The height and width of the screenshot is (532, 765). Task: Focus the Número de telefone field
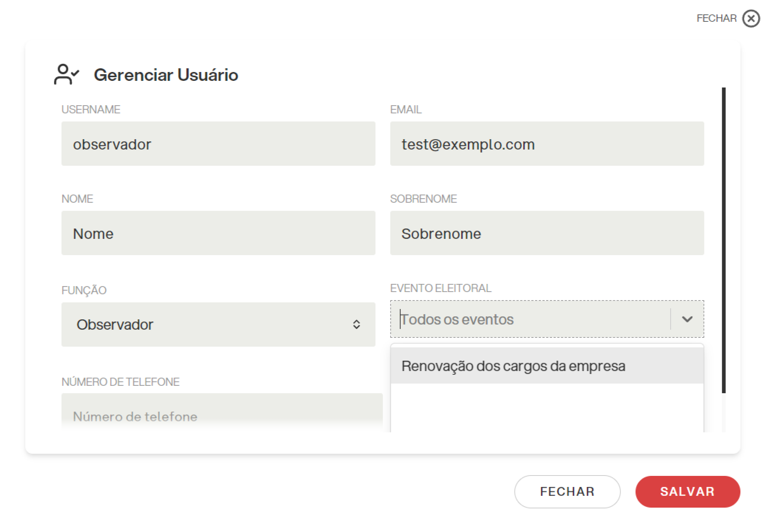pyautogui.click(x=222, y=412)
